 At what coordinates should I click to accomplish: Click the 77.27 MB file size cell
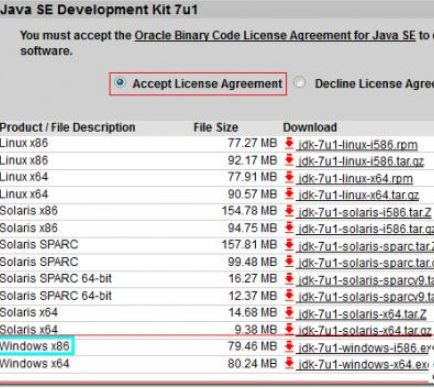(x=252, y=143)
